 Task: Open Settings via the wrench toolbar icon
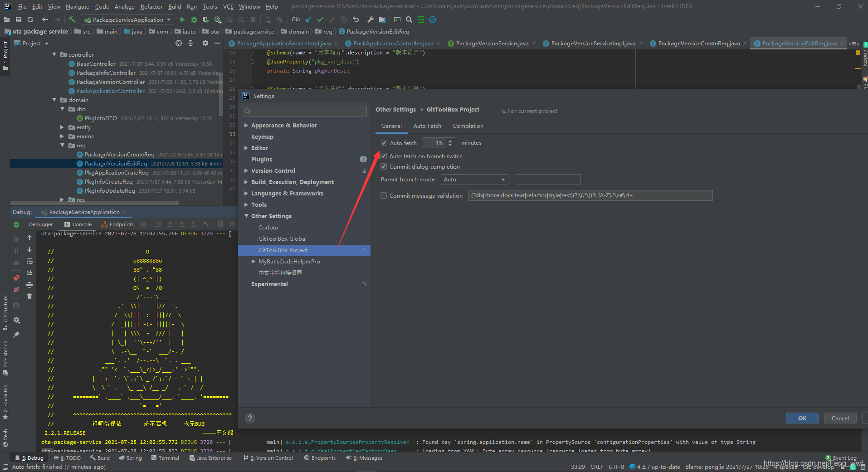click(371, 19)
